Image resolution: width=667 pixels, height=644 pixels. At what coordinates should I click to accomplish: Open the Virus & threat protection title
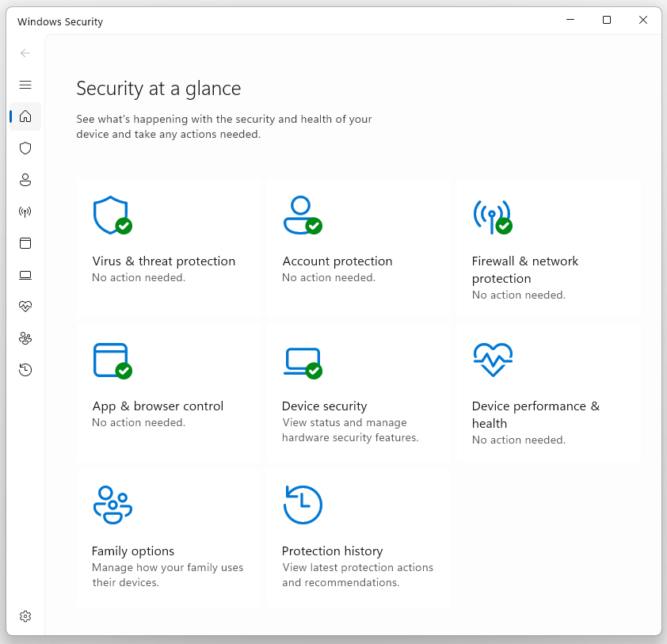click(164, 261)
